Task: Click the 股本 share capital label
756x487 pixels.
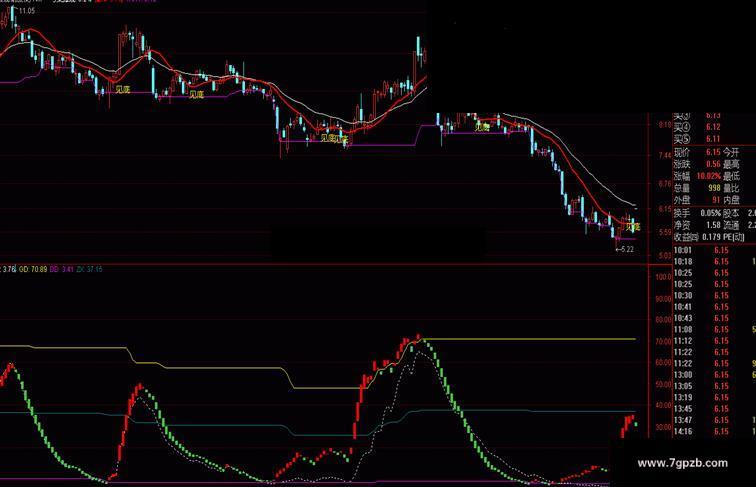Action: pos(731,213)
